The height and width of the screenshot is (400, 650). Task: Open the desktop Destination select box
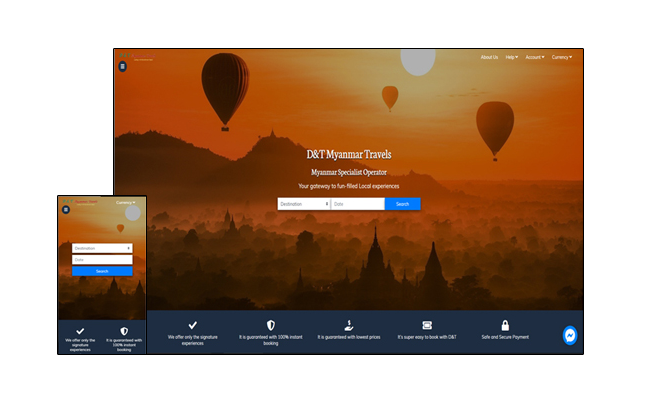pyautogui.click(x=304, y=204)
